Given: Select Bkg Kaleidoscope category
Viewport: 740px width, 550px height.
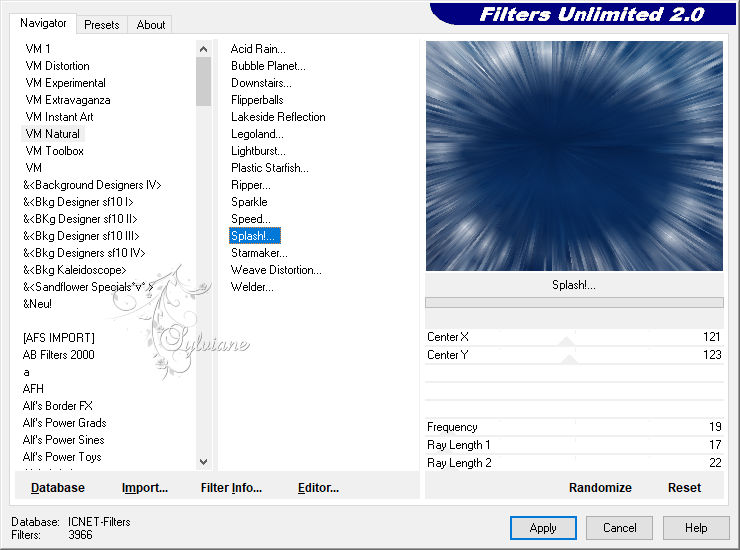Looking at the screenshot, I should click(x=75, y=270).
